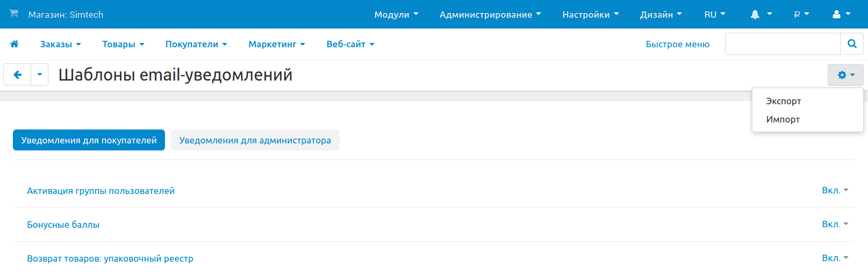This screenshot has height=274, width=868.
Task: Switch status for Возврат товаров notification
Action: pos(835,258)
